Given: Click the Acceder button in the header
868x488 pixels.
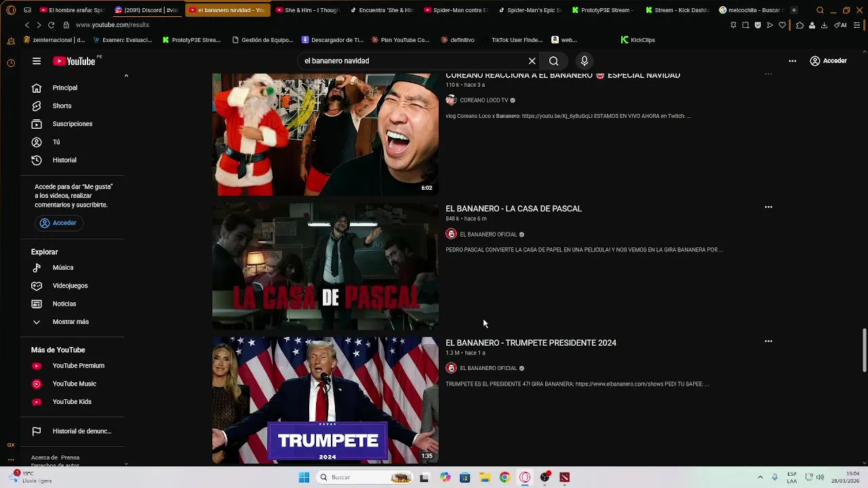Looking at the screenshot, I should coord(829,61).
